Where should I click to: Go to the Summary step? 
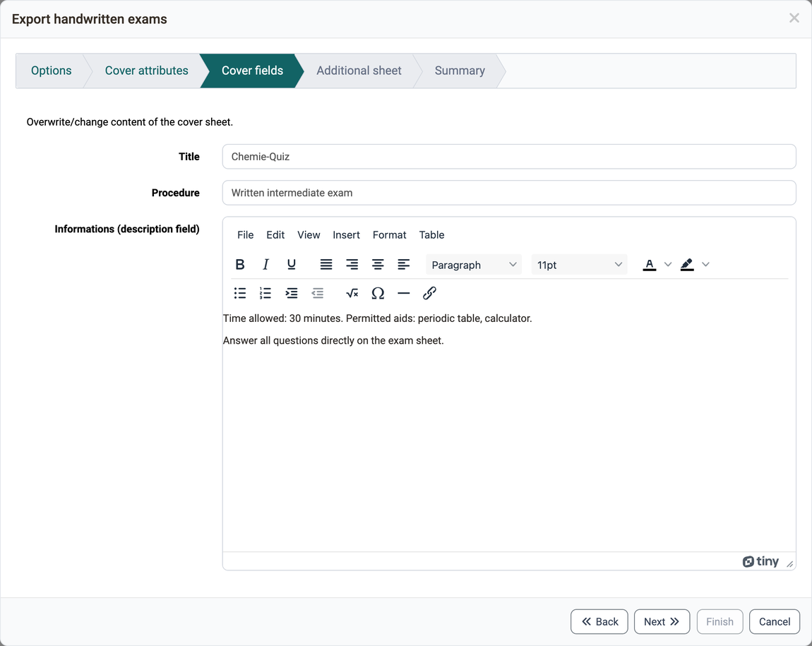pos(460,71)
